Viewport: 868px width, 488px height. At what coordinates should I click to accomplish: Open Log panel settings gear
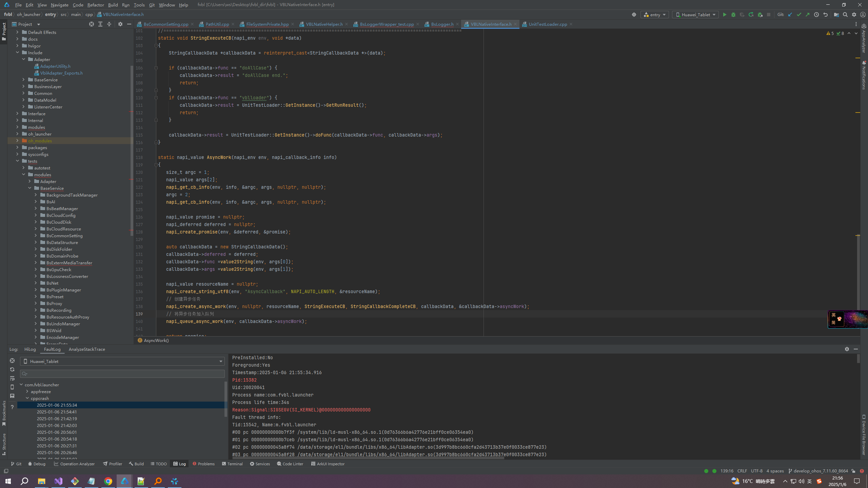pyautogui.click(x=847, y=349)
